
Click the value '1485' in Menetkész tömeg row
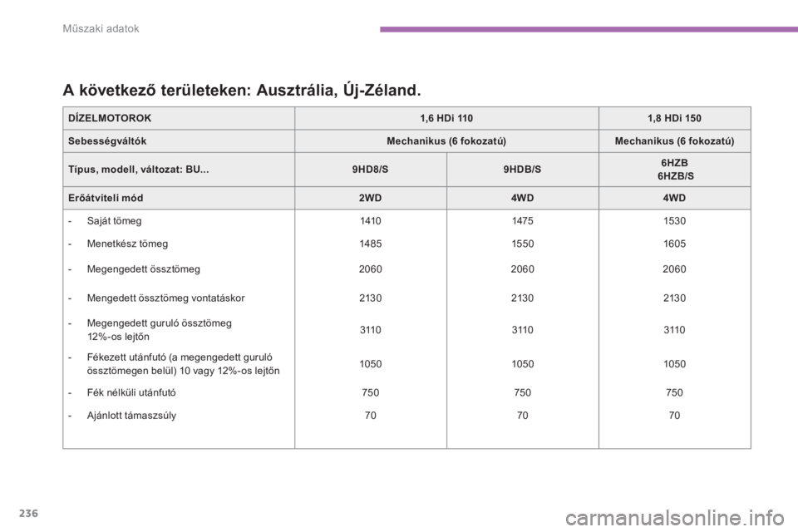[x=371, y=244]
